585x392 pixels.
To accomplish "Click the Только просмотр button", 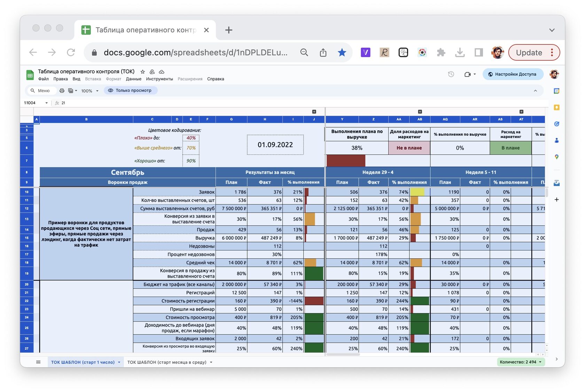I will (x=130, y=90).
